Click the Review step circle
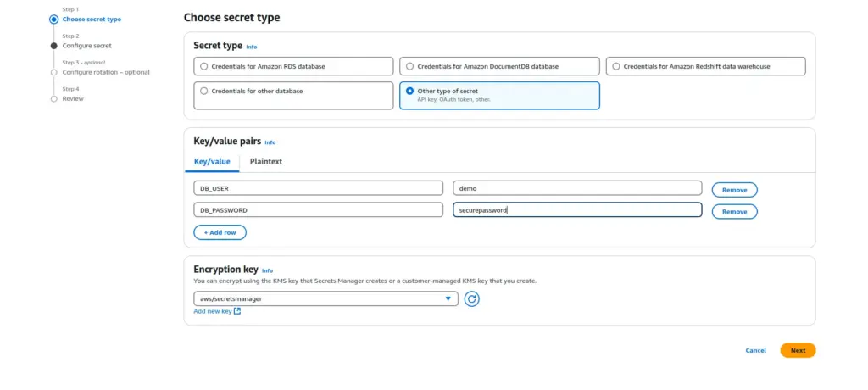 coord(54,98)
